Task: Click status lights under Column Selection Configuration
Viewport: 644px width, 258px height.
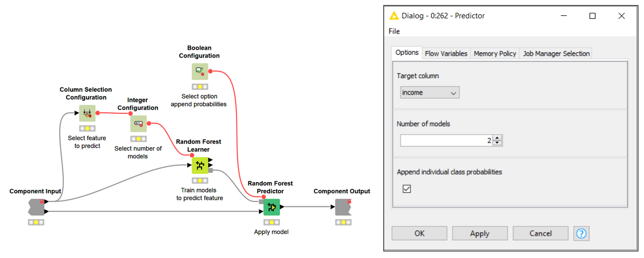Action: (87, 128)
